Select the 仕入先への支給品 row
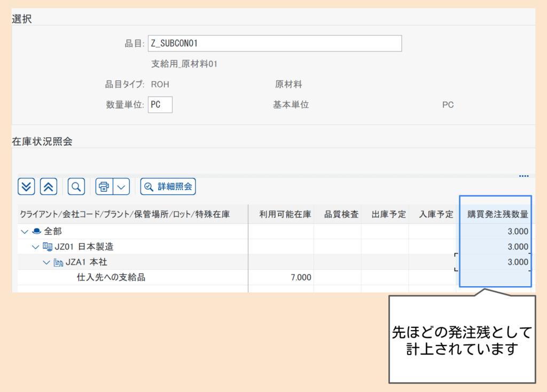Screen dimensions: 547x392 111,277
